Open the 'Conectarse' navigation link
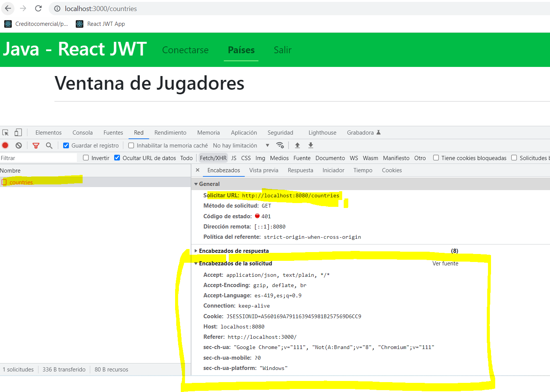 pyautogui.click(x=185, y=50)
